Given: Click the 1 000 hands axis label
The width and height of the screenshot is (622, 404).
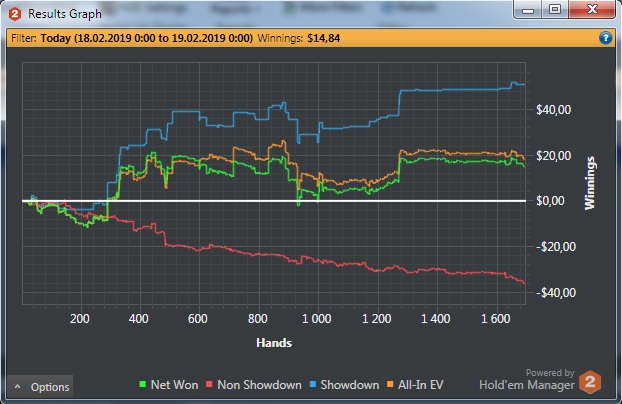Looking at the screenshot, I should pyautogui.click(x=317, y=319).
